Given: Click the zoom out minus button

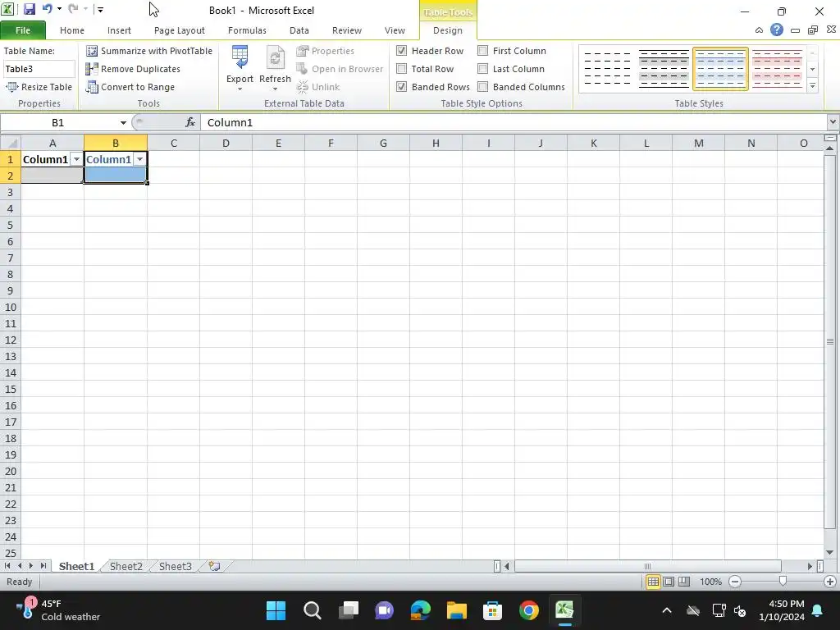Looking at the screenshot, I should [x=735, y=582].
